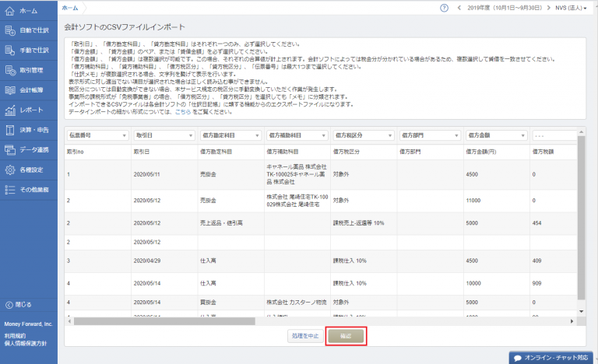Open the 伝票番号 column dropdown
The image size is (598, 364).
tap(97, 135)
